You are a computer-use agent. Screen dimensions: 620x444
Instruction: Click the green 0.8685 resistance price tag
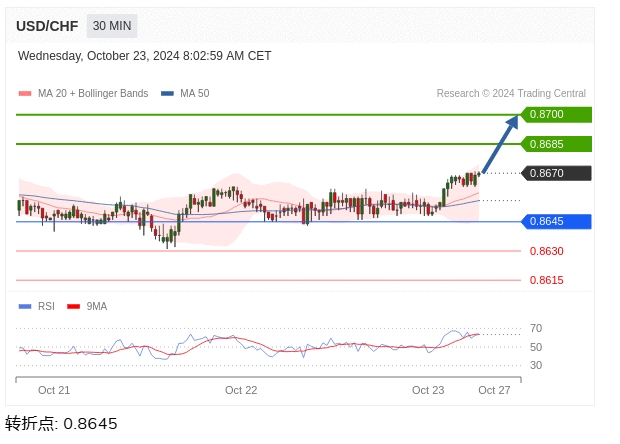point(556,144)
